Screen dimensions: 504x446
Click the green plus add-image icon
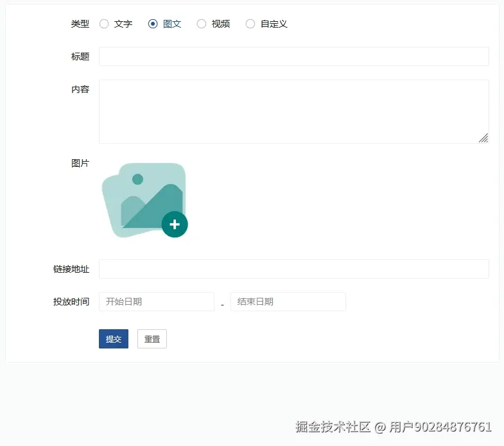pyautogui.click(x=175, y=225)
